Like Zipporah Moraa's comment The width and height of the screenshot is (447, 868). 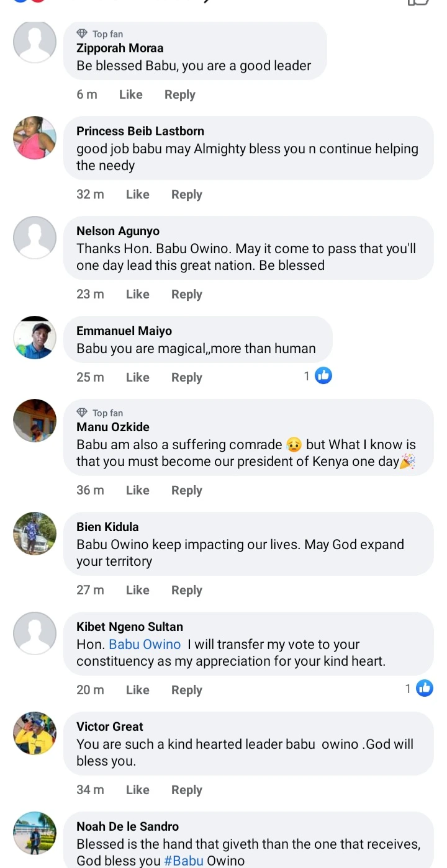(x=130, y=94)
